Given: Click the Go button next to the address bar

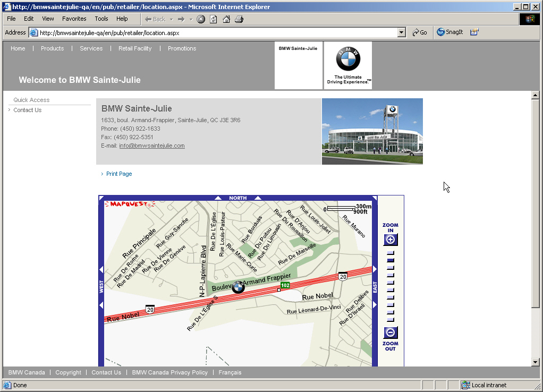Looking at the screenshot, I should pos(419,32).
